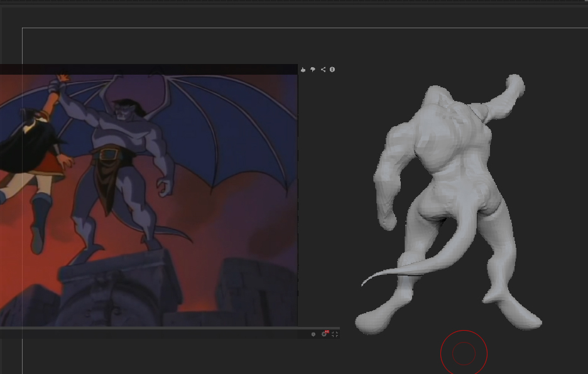Open the share icon above the video
Viewport: 588px width, 374px height.
tap(323, 70)
